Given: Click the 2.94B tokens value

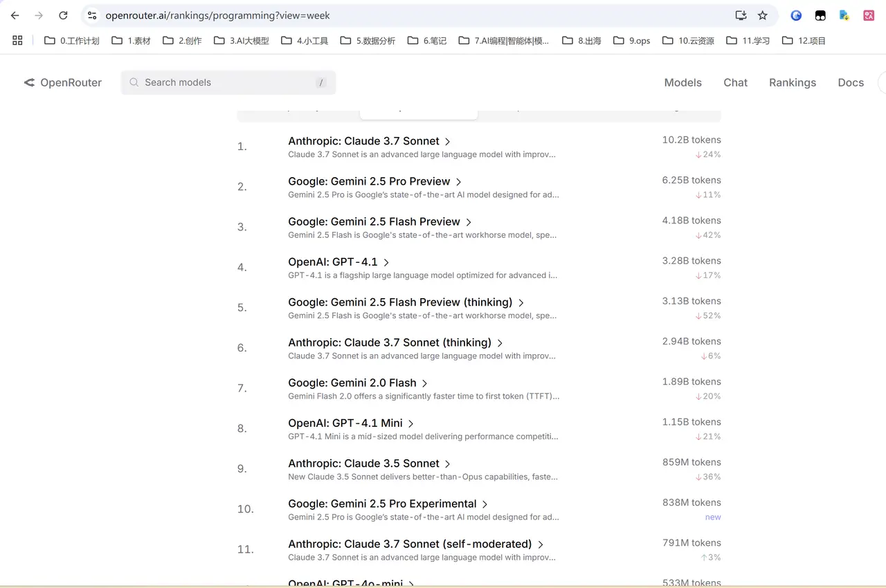Looking at the screenshot, I should [691, 341].
